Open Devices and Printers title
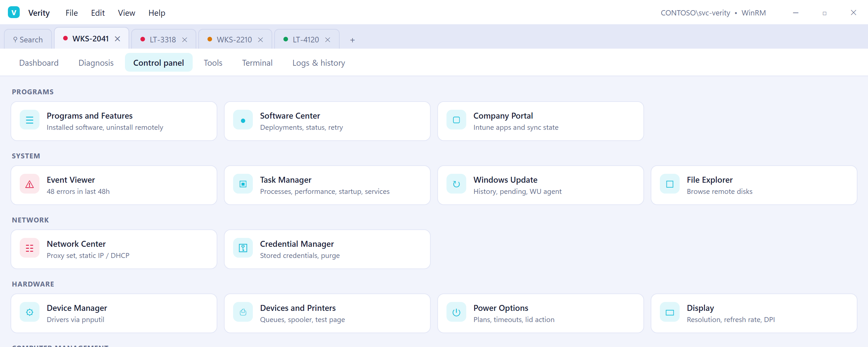This screenshot has height=347, width=868. pos(298,308)
